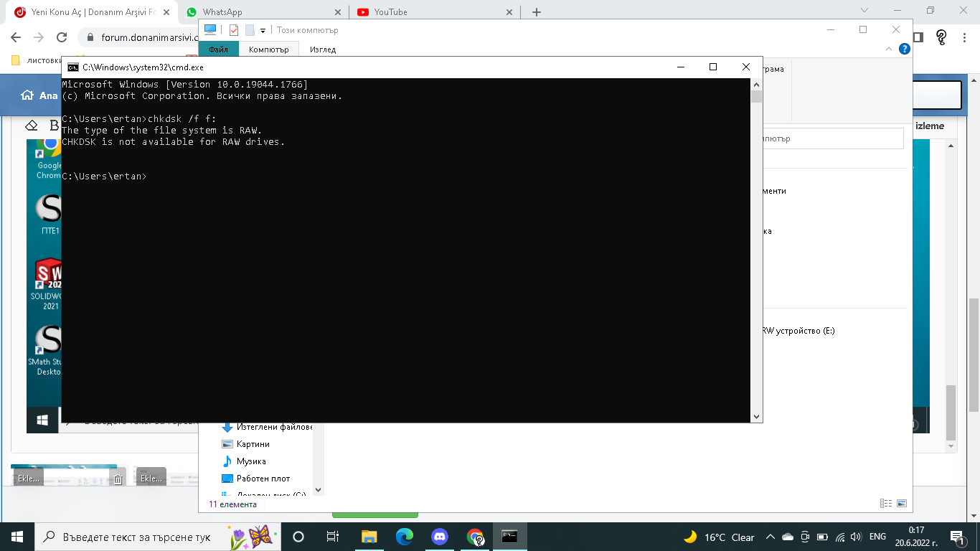The image size is (980, 551).
Task: Click the Command Prompt scroll-up arrow
Action: pos(756,85)
